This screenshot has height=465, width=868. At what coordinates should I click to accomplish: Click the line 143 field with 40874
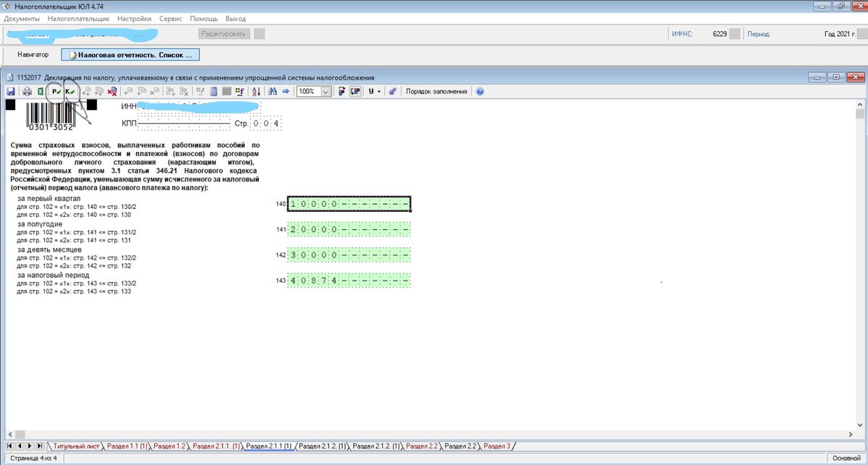click(x=349, y=280)
